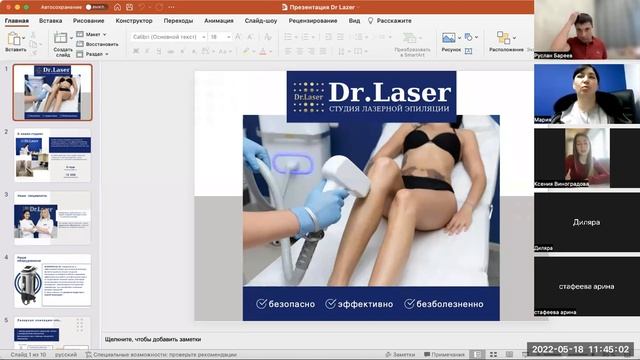This screenshot has width=640, height=360.
Task: Toggle Bold formatting
Action: (x=136, y=51)
